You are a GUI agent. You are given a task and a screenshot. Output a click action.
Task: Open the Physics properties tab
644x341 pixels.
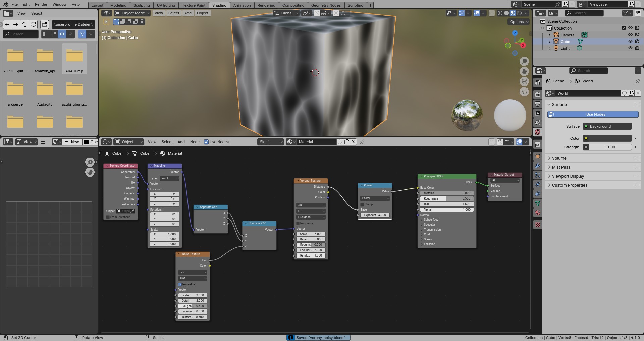click(x=538, y=184)
